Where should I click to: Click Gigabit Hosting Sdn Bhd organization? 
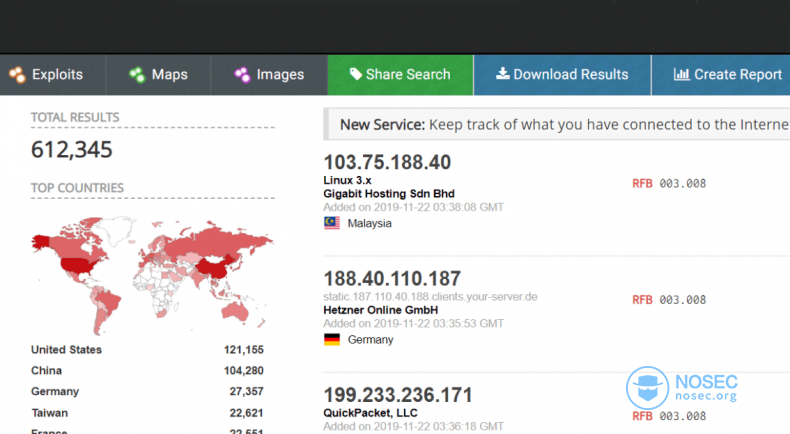point(389,194)
